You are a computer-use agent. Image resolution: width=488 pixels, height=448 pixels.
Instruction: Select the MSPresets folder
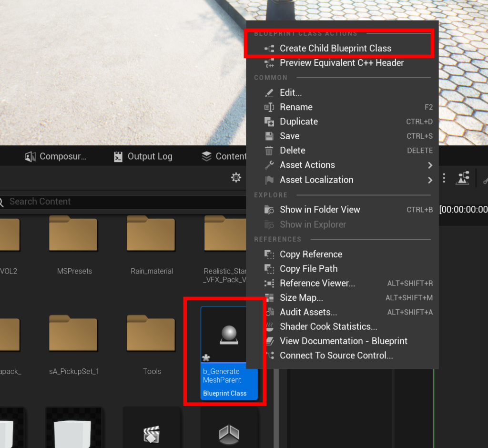click(x=74, y=245)
